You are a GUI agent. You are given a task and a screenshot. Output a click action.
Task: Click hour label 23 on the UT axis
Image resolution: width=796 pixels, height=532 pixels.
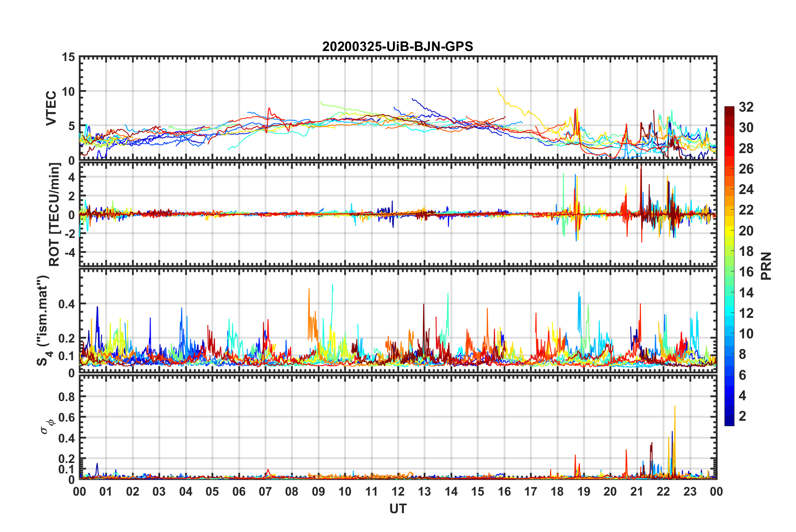click(x=690, y=491)
